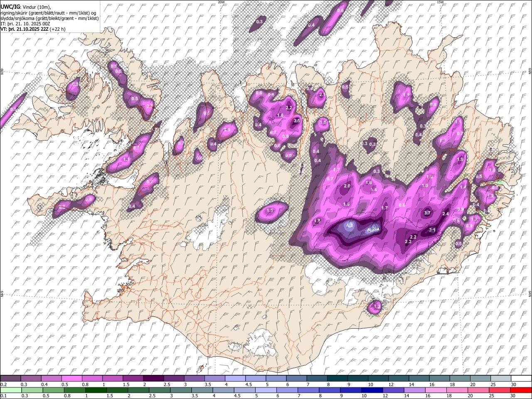532x399 pixels.
Task: Click the 1.3 value label near the southeast coast
Action: [x=377, y=306]
